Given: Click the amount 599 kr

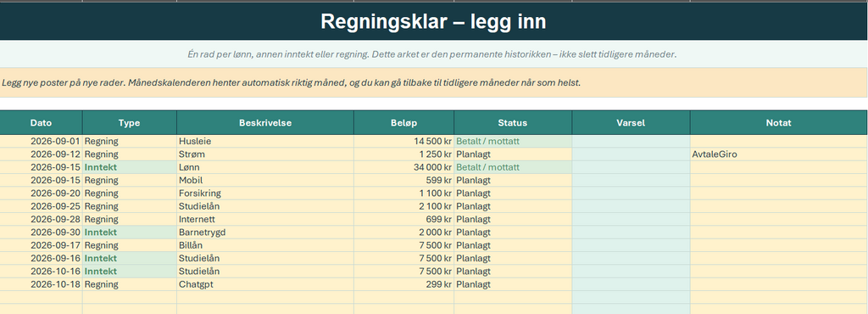Looking at the screenshot, I should (x=404, y=180).
